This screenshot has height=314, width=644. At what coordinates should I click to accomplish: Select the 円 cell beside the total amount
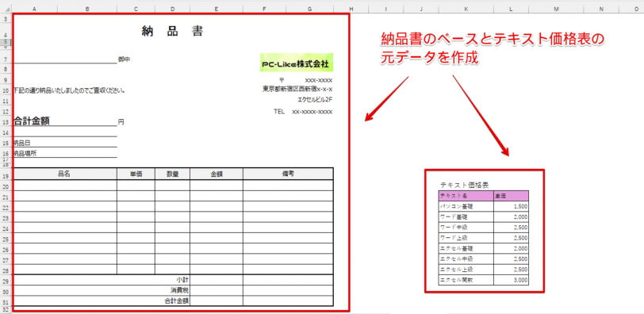point(121,122)
